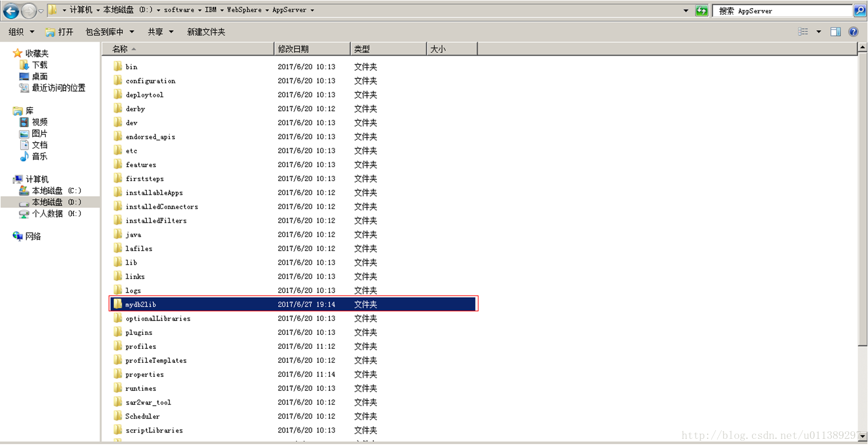Select the sar2war_tool folder name text

(x=148, y=402)
